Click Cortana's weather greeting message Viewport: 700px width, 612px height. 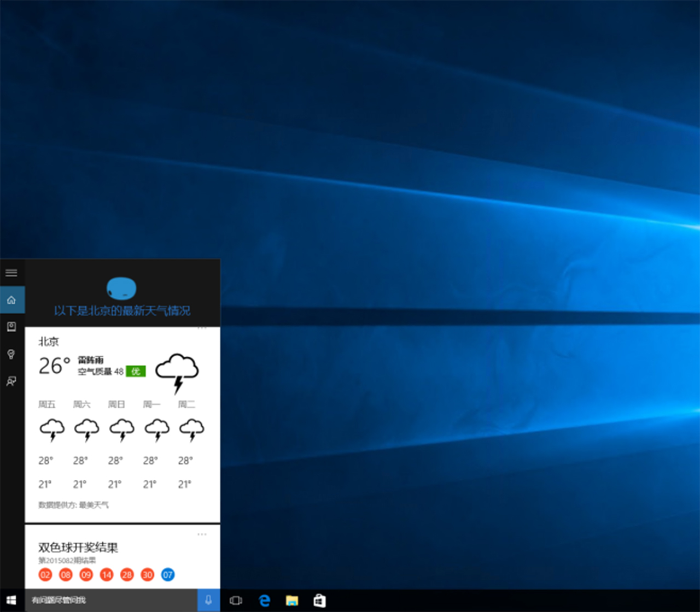coord(122,310)
